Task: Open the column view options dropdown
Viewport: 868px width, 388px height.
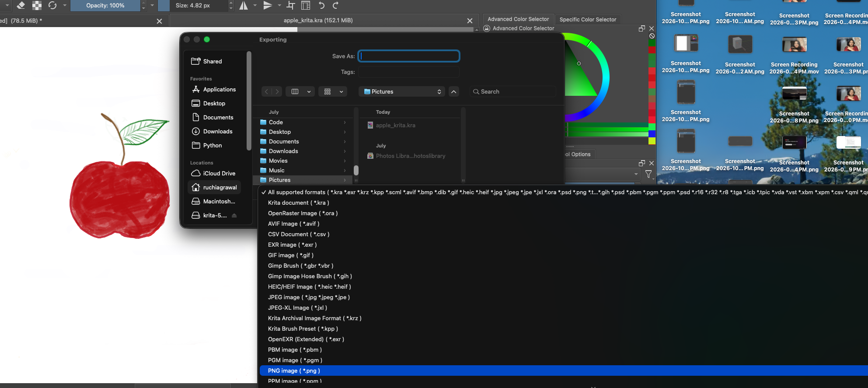Action: [x=300, y=91]
